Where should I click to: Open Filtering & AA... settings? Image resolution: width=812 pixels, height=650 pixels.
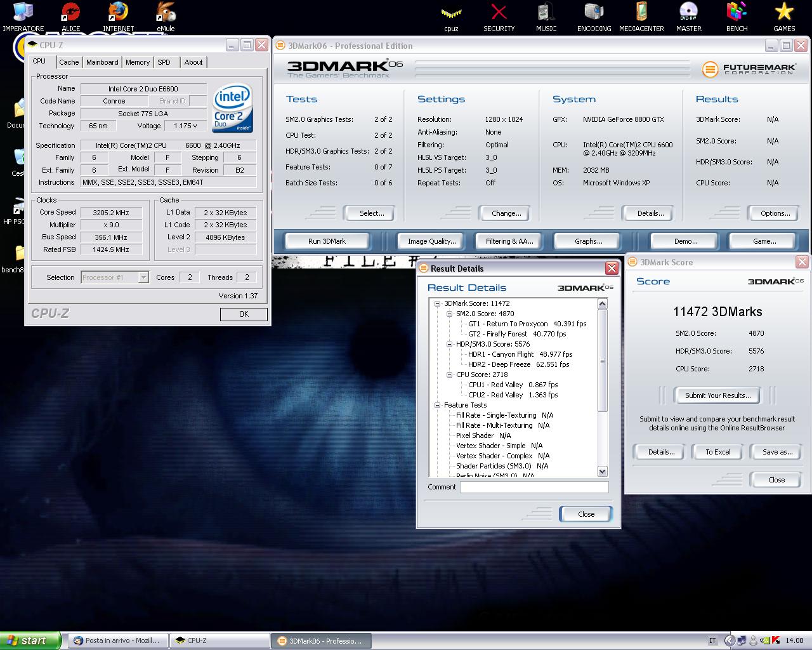pos(509,241)
